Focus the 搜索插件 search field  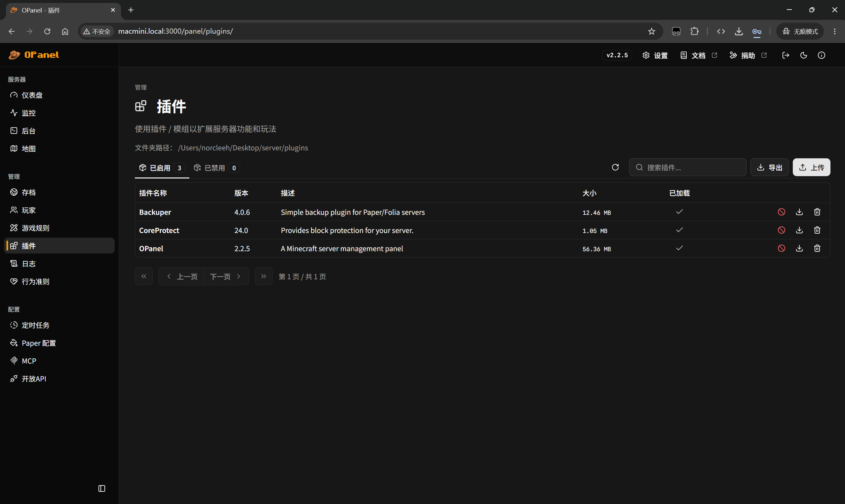687,167
